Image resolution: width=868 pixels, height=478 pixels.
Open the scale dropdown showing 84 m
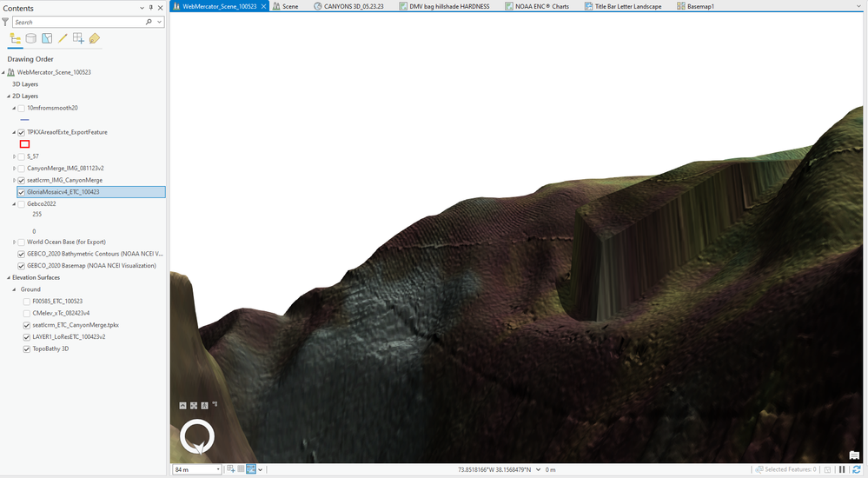click(x=218, y=469)
